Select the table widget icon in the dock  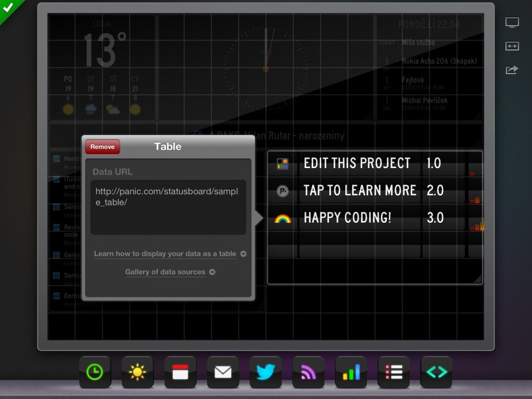pyautogui.click(x=393, y=372)
